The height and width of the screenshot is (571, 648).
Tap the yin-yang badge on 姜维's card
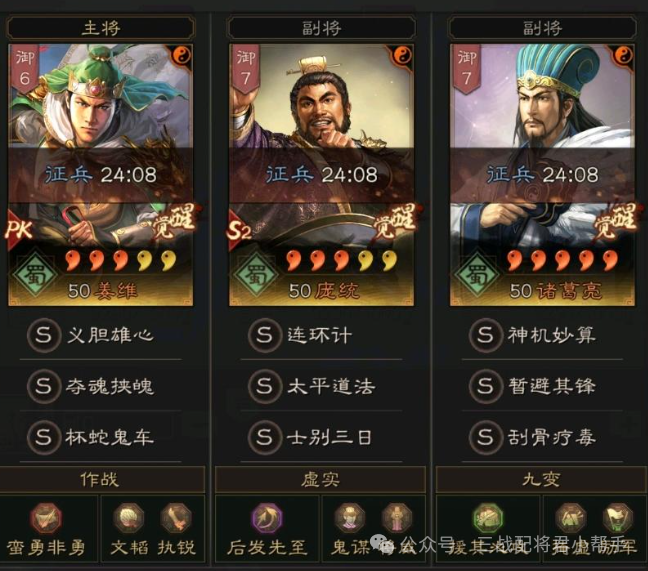(x=181, y=55)
